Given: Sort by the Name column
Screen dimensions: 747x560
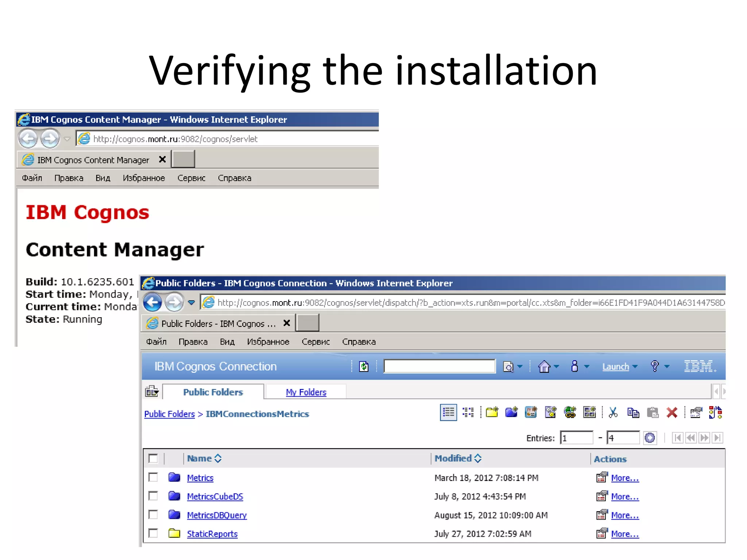Looking at the screenshot, I should pyautogui.click(x=204, y=458).
